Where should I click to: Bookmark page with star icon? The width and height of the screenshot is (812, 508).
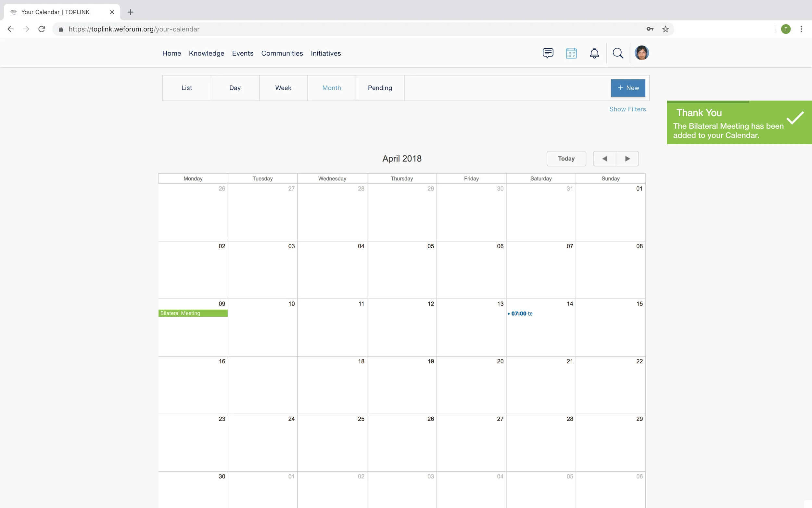(665, 29)
